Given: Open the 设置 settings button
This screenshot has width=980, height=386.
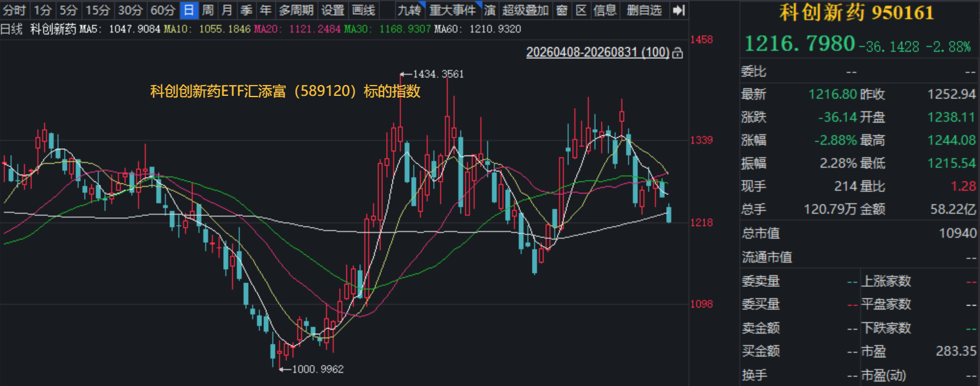Looking at the screenshot, I should tap(333, 10).
